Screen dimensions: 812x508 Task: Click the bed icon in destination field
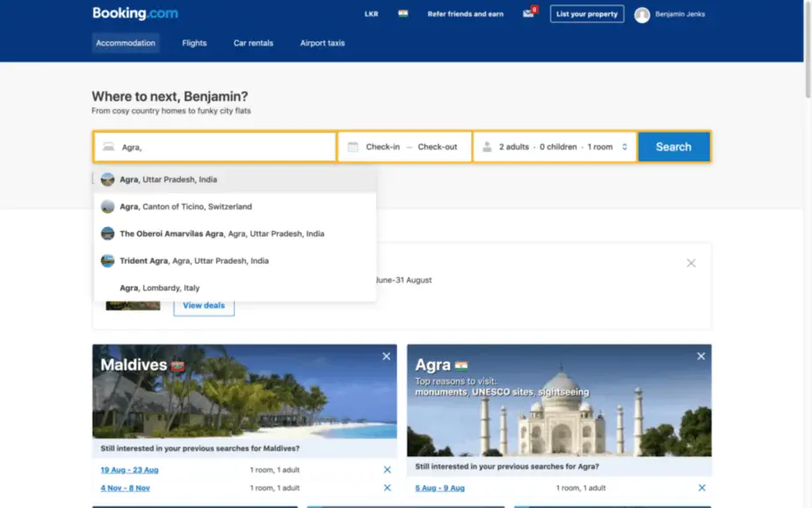(108, 147)
